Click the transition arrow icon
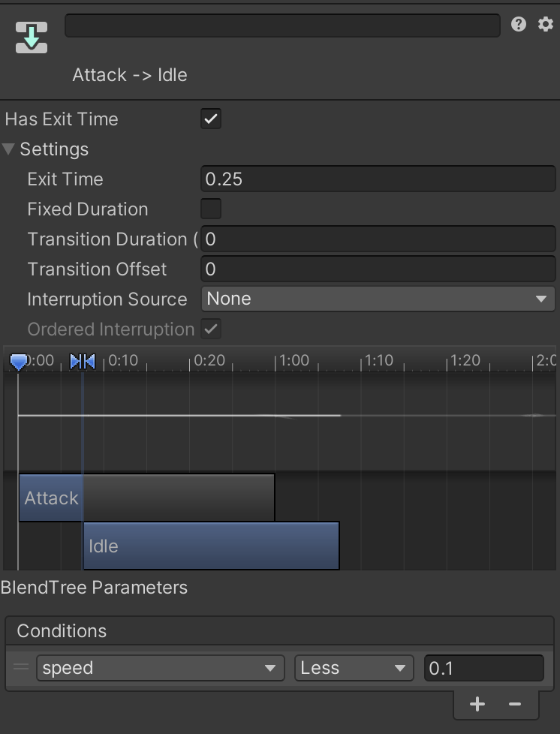Image resolution: width=560 pixels, height=734 pixels. (32, 38)
